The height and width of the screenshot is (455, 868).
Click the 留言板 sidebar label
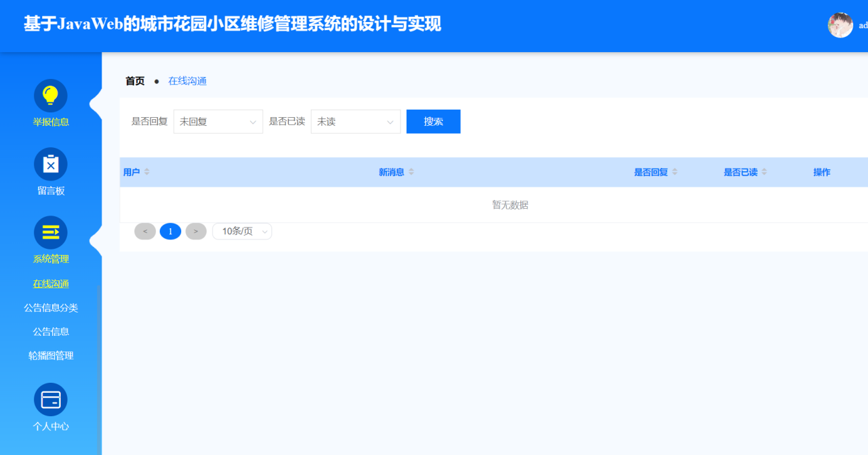pos(51,191)
